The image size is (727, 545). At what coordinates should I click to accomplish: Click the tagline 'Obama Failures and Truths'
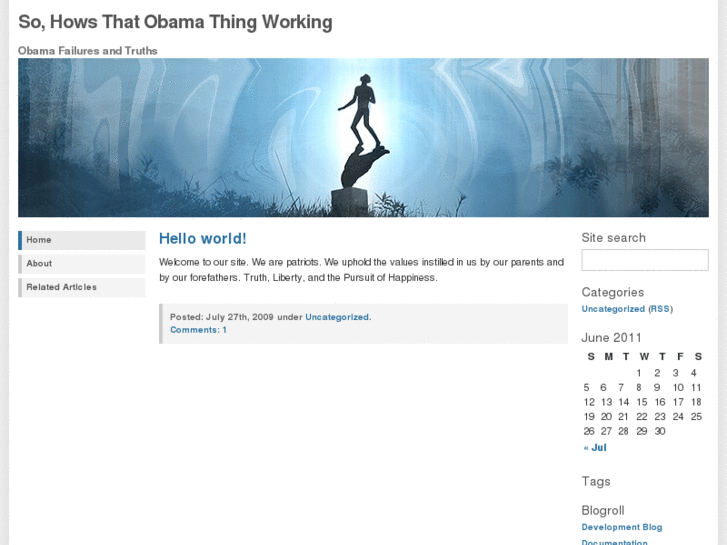pos(88,51)
